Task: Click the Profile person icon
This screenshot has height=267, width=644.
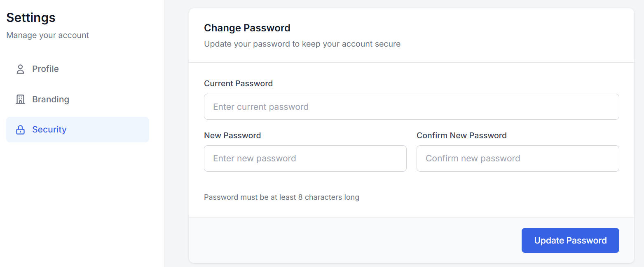Action: point(20,69)
